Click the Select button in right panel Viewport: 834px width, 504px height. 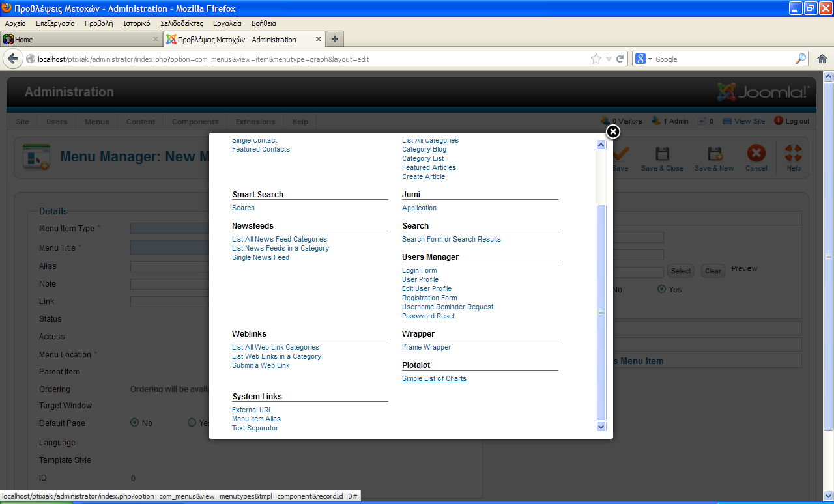(681, 271)
